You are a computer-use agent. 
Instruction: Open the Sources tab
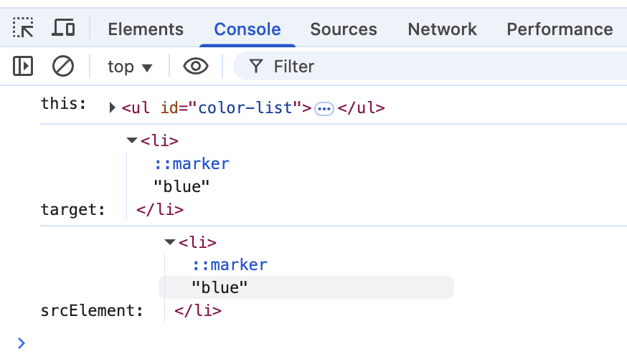click(343, 29)
